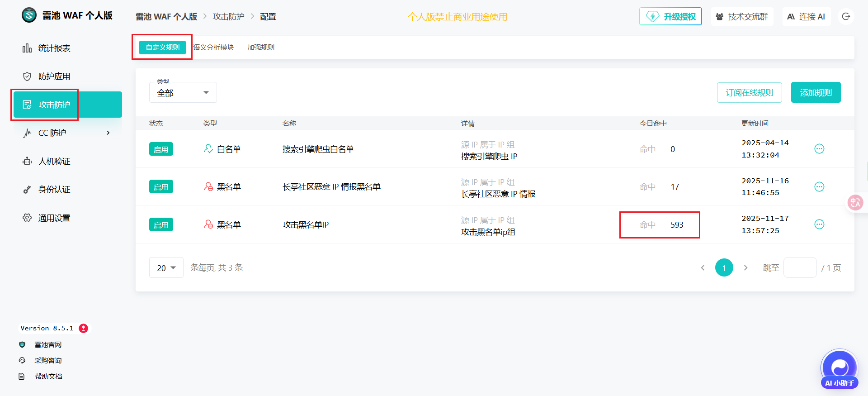Click the 连接 AI button
Screen dimensions: 868x396
(807, 16)
